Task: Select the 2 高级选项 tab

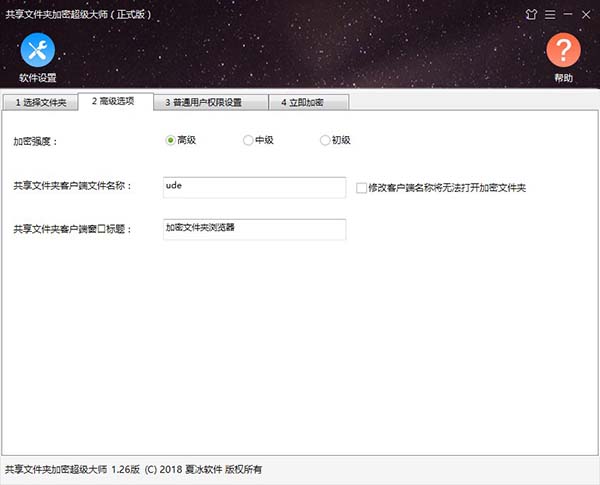Action: click(x=116, y=101)
